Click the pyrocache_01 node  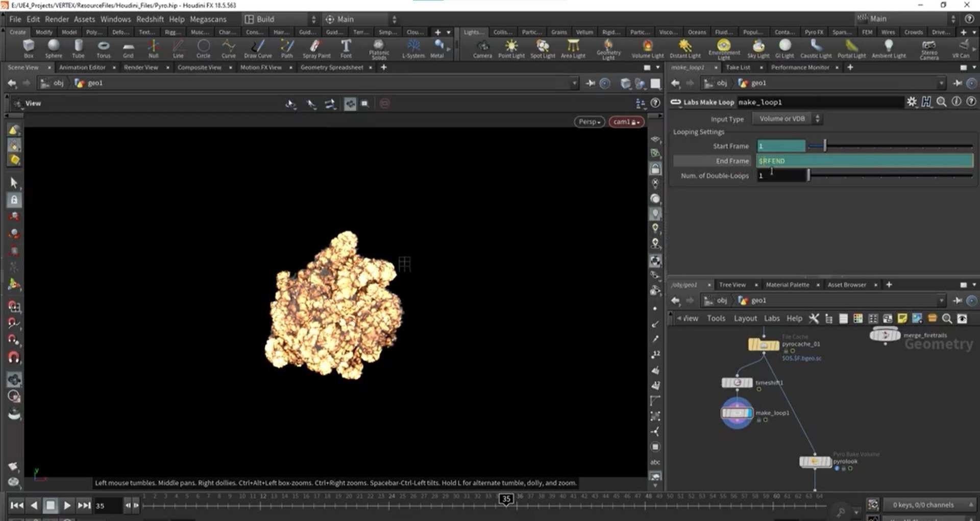[763, 345]
